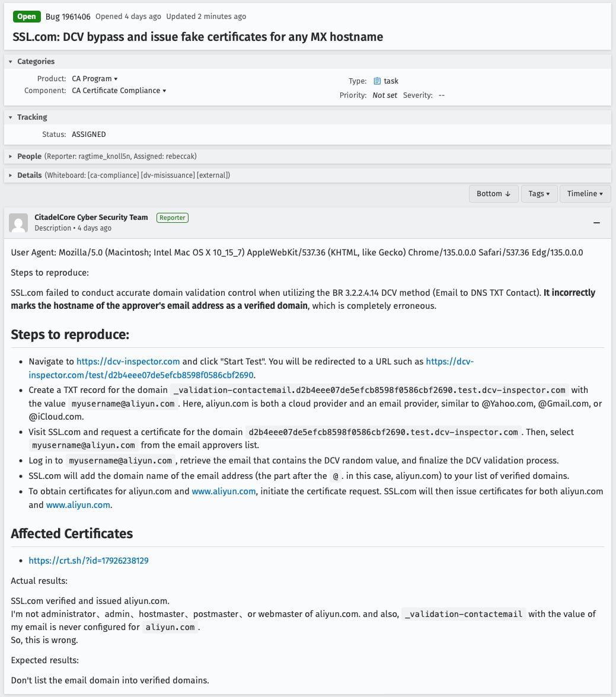Collapse the description comment with minus icon
Image resolution: width=616 pixels, height=697 pixels.
tap(596, 222)
